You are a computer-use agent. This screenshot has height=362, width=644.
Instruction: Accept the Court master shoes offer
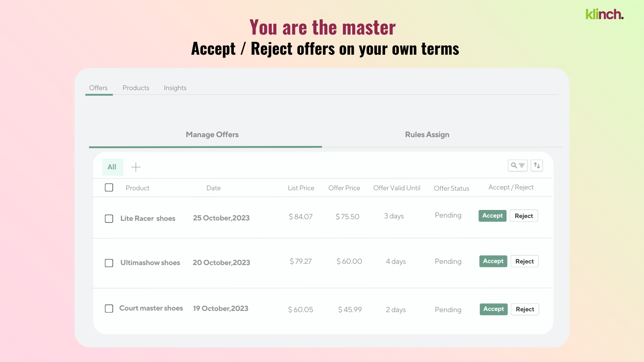click(493, 309)
